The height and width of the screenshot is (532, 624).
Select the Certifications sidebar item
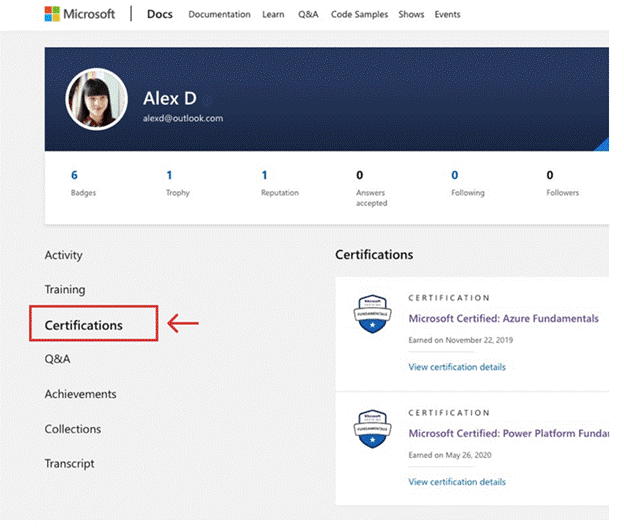pyautogui.click(x=84, y=325)
